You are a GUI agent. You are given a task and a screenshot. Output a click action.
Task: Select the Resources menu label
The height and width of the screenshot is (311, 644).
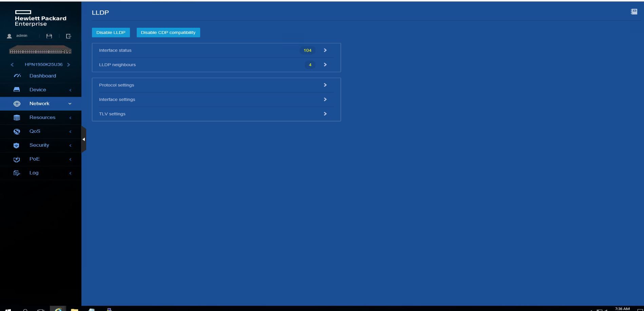[x=42, y=118]
